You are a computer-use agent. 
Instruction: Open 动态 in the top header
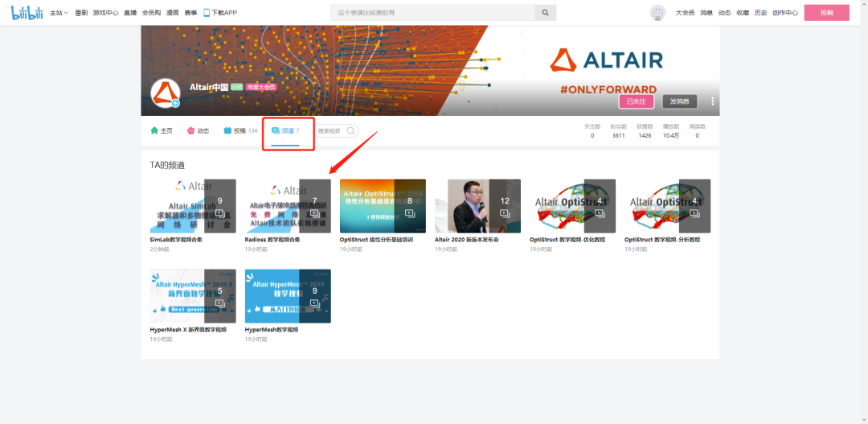tap(725, 13)
